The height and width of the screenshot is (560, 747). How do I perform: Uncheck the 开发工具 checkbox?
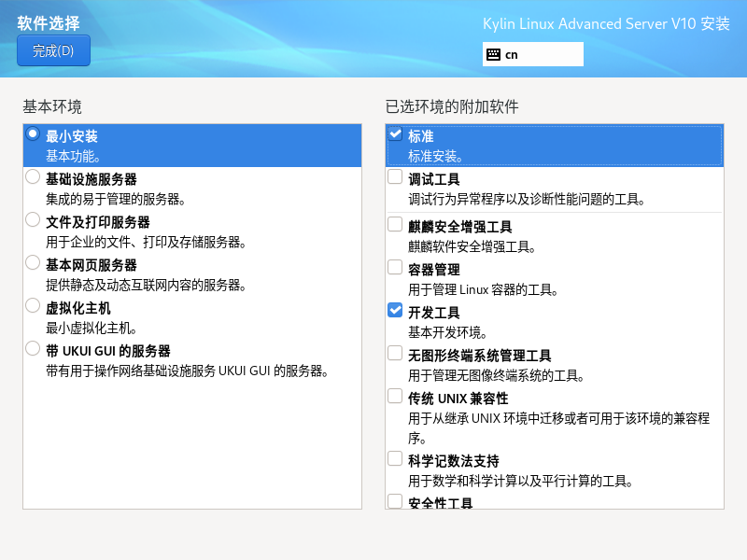395,311
